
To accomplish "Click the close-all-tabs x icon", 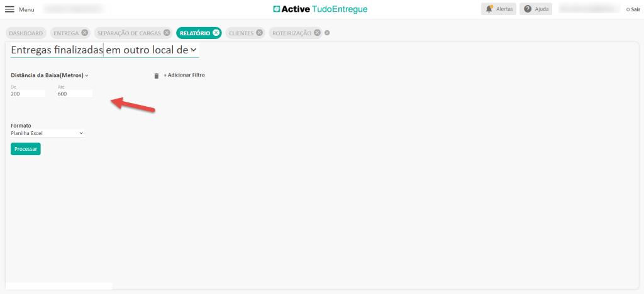I will (x=327, y=33).
